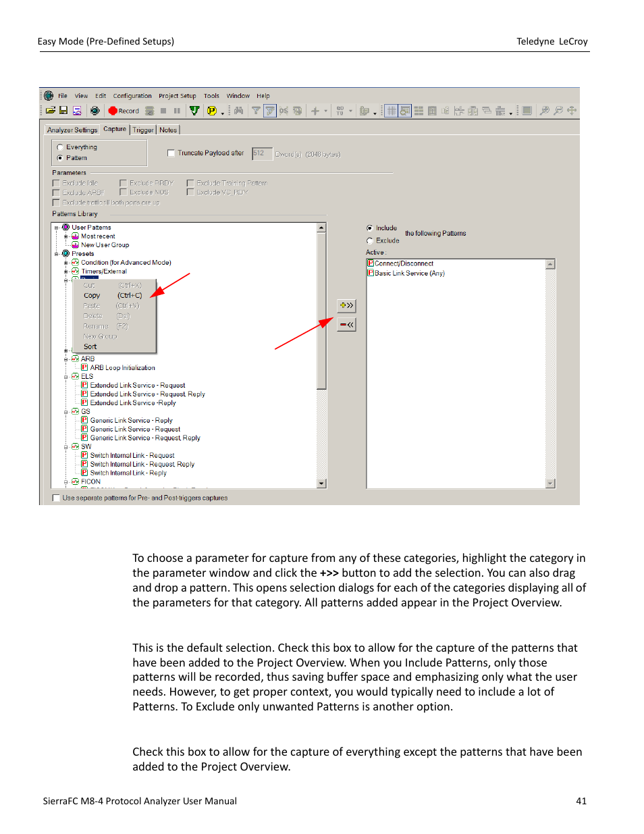644x834 pixels.
Task: Click the Stop recording square icon
Action: [x=163, y=111]
